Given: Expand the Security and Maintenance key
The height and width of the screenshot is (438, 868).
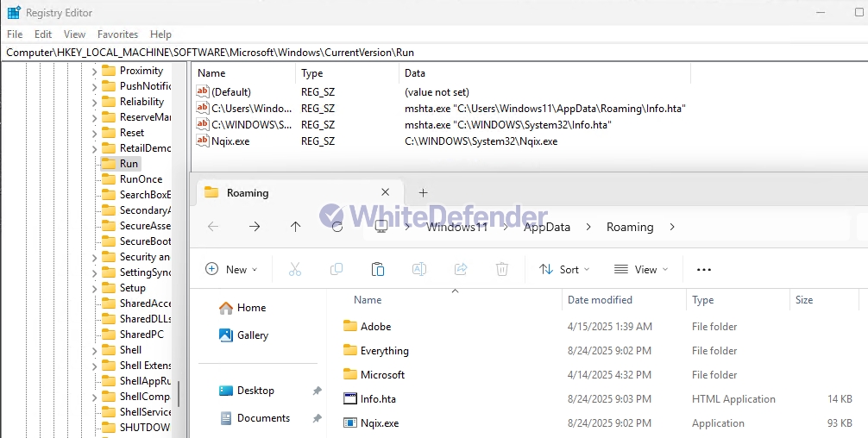Looking at the screenshot, I should pos(94,258).
